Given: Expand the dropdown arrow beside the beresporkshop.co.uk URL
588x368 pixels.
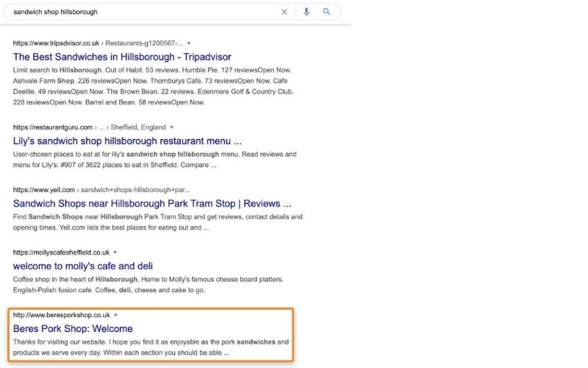Looking at the screenshot, I should click(x=115, y=315).
